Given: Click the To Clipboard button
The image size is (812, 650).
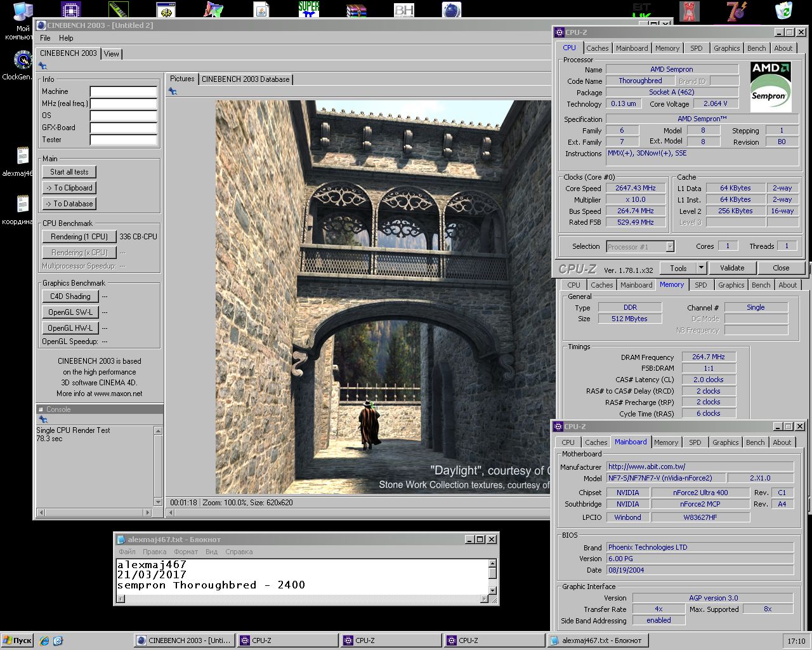Looking at the screenshot, I should coord(70,188).
